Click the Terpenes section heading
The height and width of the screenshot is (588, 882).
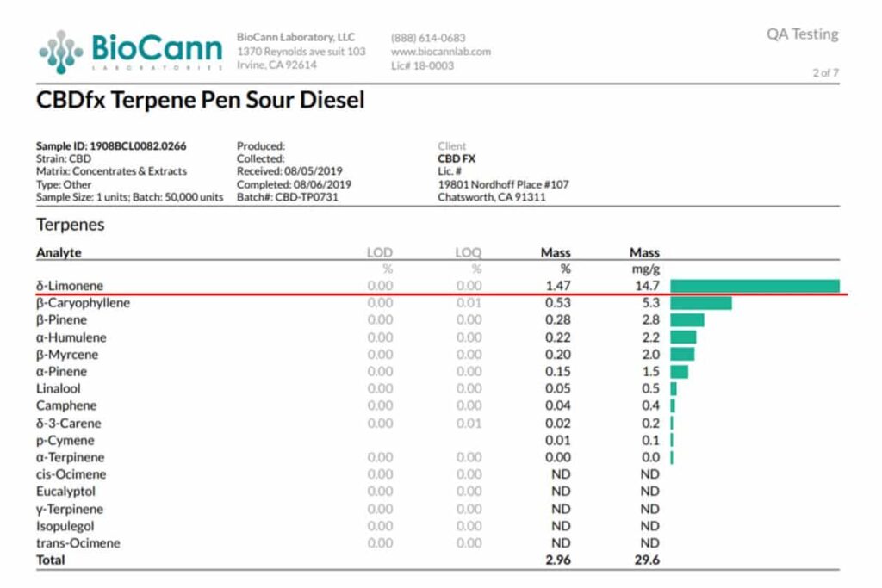71,225
